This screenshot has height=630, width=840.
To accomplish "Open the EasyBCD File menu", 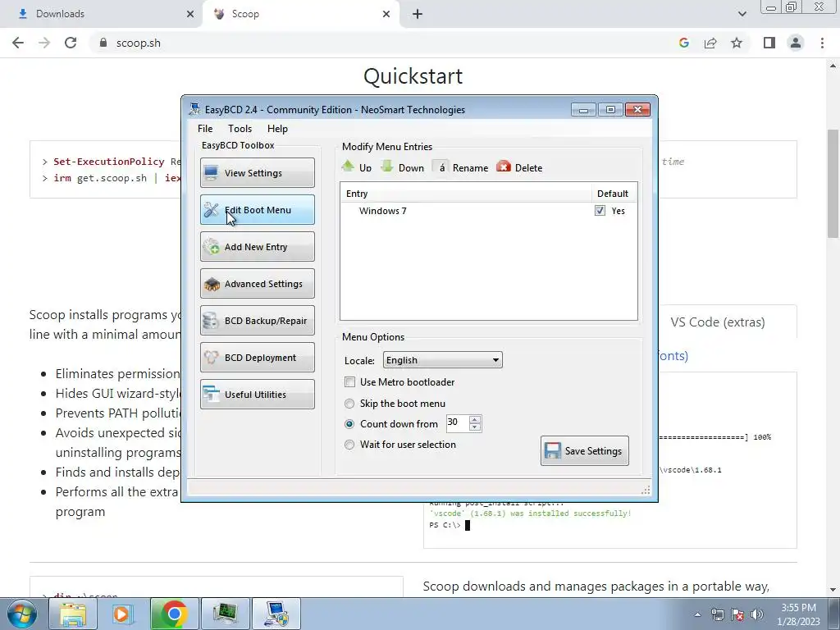I will [205, 129].
